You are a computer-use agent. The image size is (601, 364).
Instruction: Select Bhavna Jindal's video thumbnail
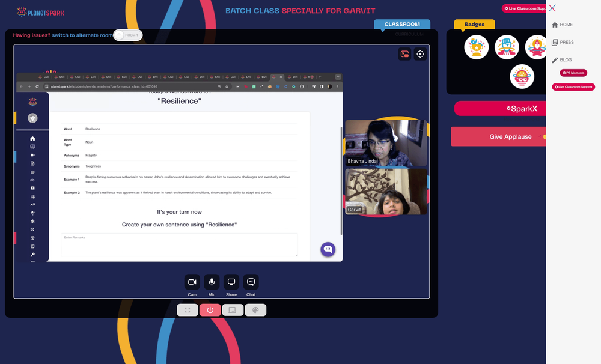386,143
